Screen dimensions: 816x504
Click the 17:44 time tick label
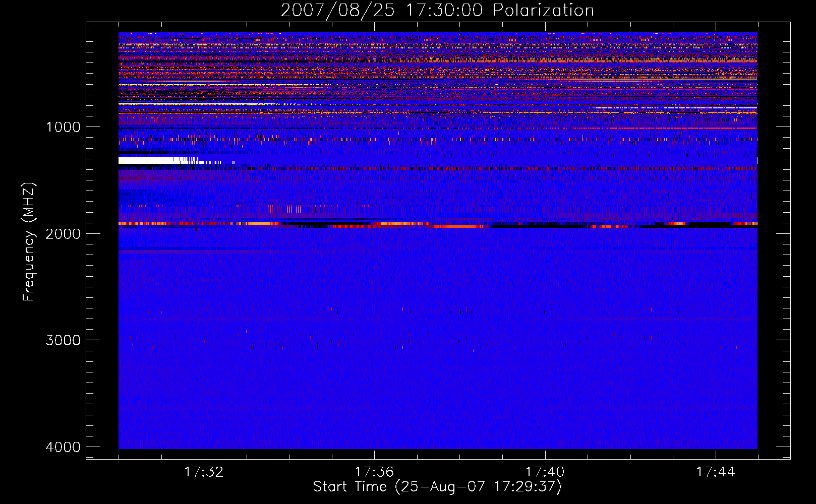[716, 472]
